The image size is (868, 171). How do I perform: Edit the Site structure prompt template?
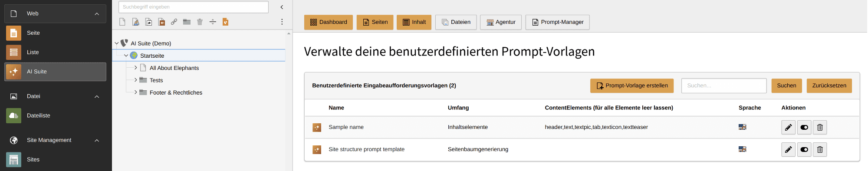(x=788, y=149)
